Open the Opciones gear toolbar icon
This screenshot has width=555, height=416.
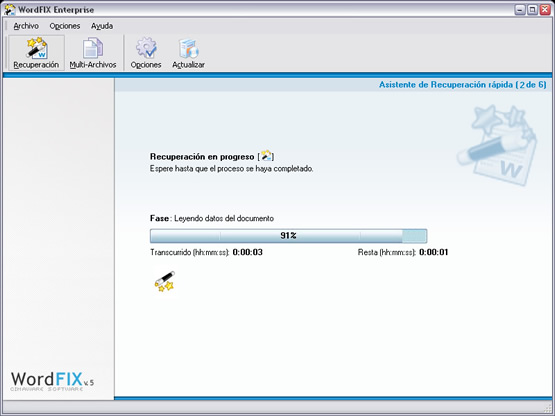[x=146, y=53]
